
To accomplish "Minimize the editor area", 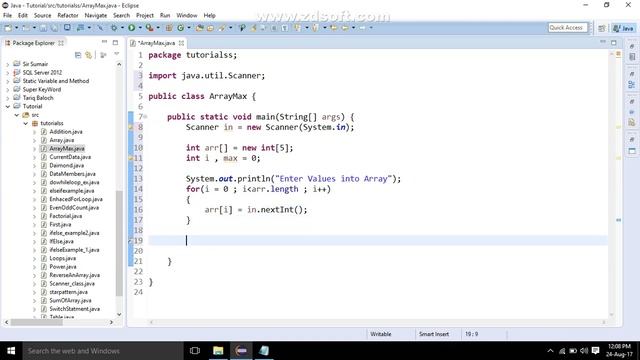I will pos(603,42).
